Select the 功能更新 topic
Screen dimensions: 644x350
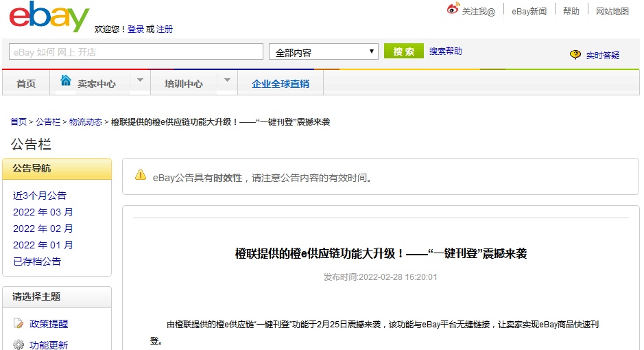pyautogui.click(x=49, y=345)
